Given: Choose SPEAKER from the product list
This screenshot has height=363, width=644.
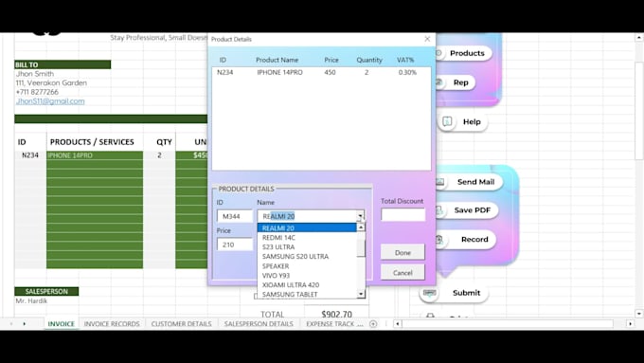Looking at the screenshot, I should (307, 266).
